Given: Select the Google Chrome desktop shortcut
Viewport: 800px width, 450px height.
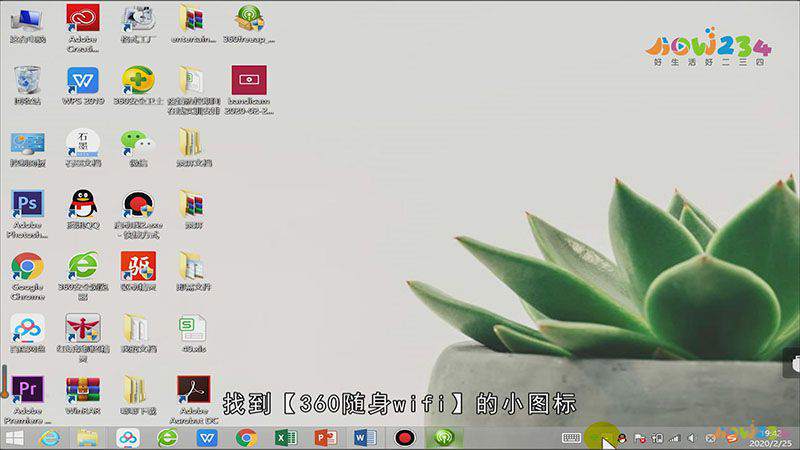Looking at the screenshot, I should [x=28, y=277].
